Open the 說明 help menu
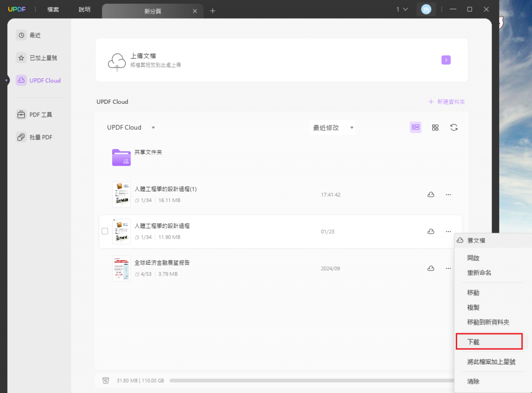The width and height of the screenshot is (532, 393). [85, 9]
